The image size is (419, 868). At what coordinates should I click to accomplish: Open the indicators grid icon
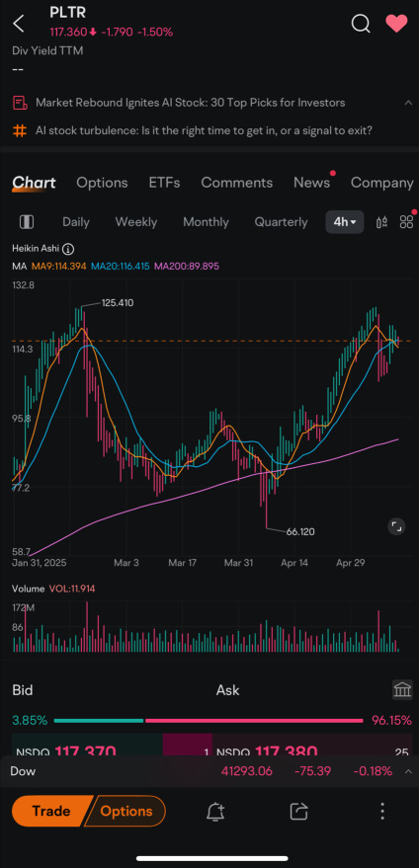point(406,222)
